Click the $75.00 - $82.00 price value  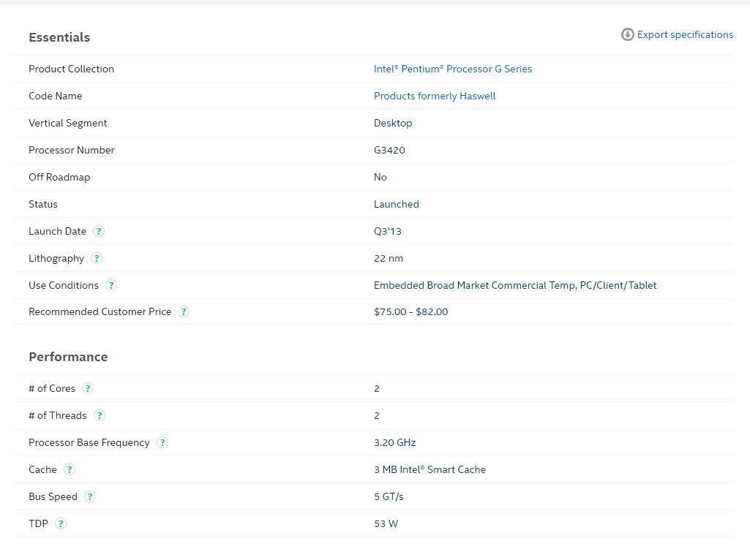tap(411, 312)
